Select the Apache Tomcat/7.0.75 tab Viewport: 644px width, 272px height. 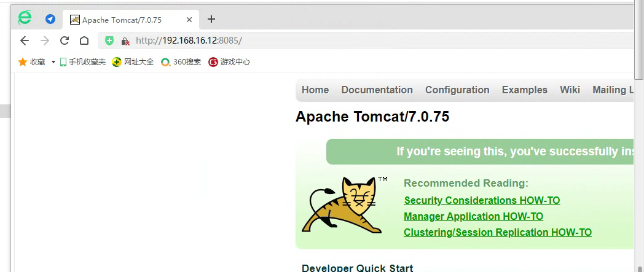(x=131, y=20)
